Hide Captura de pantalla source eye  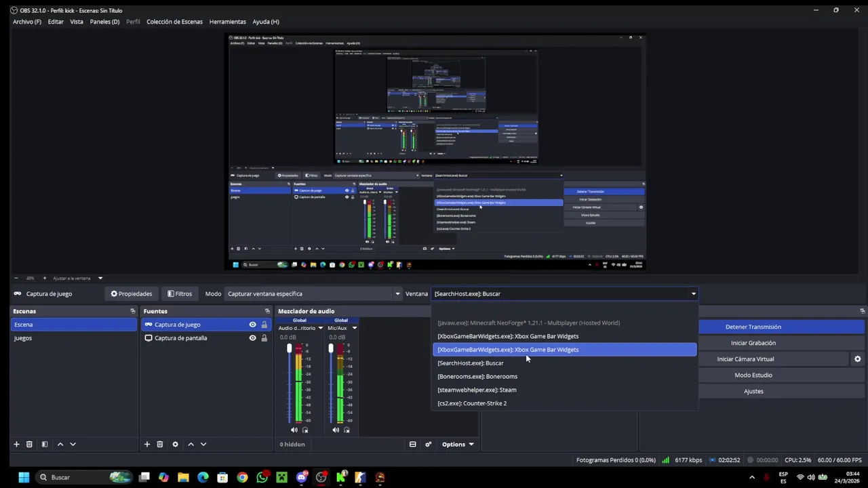252,338
